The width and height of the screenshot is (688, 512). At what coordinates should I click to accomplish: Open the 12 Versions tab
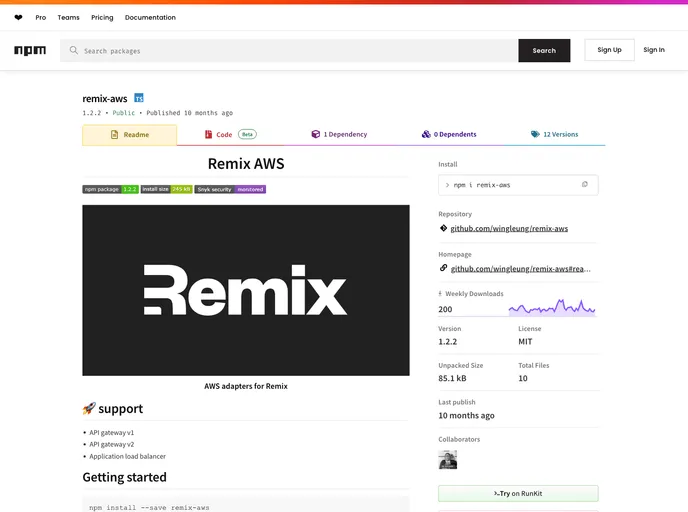tap(554, 134)
